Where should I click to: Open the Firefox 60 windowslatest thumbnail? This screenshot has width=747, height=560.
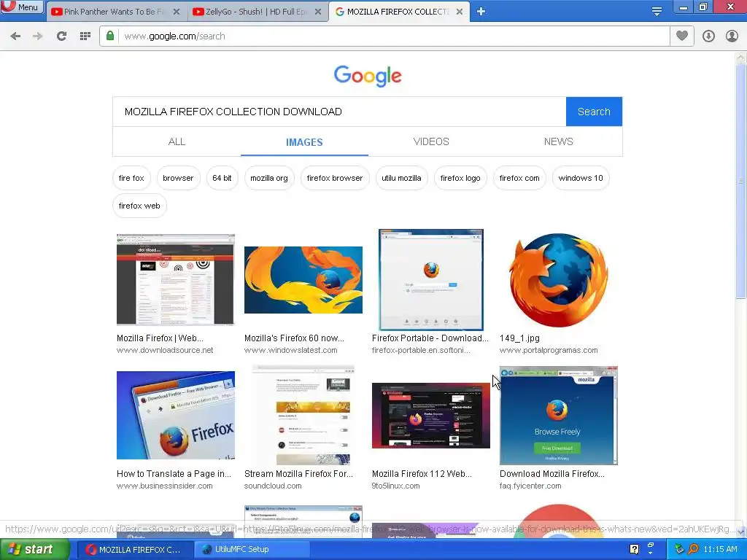tap(303, 280)
